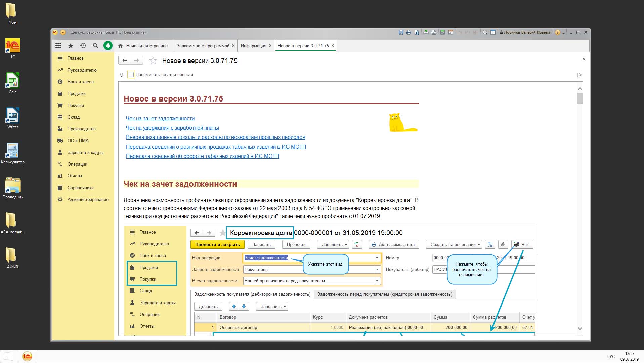The height and width of the screenshot is (363, 644).
Task: Open Print preview icon in title bar
Action: coord(417,32)
